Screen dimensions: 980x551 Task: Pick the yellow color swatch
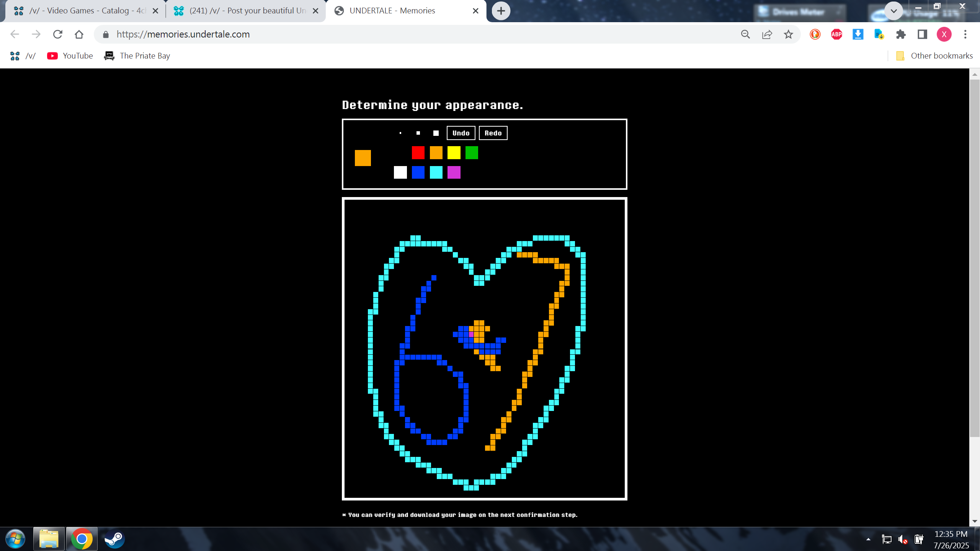454,153
